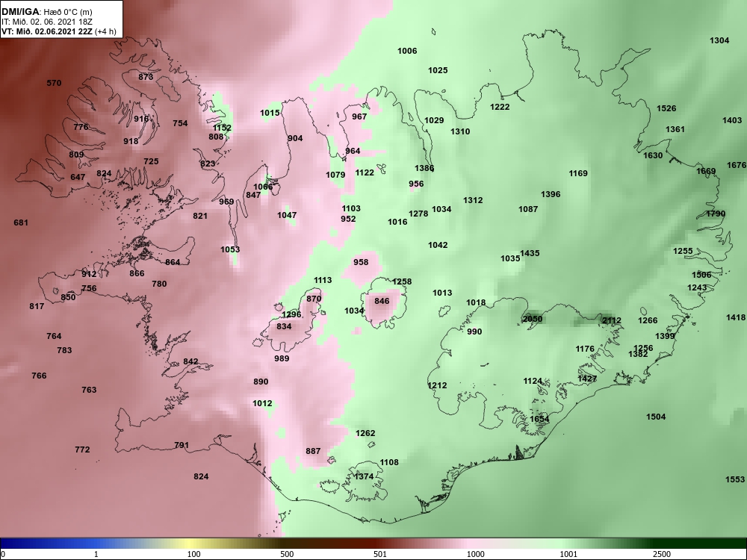Screen dimensions: 747x560
Task: Click the 1262 value
Action: (365, 433)
